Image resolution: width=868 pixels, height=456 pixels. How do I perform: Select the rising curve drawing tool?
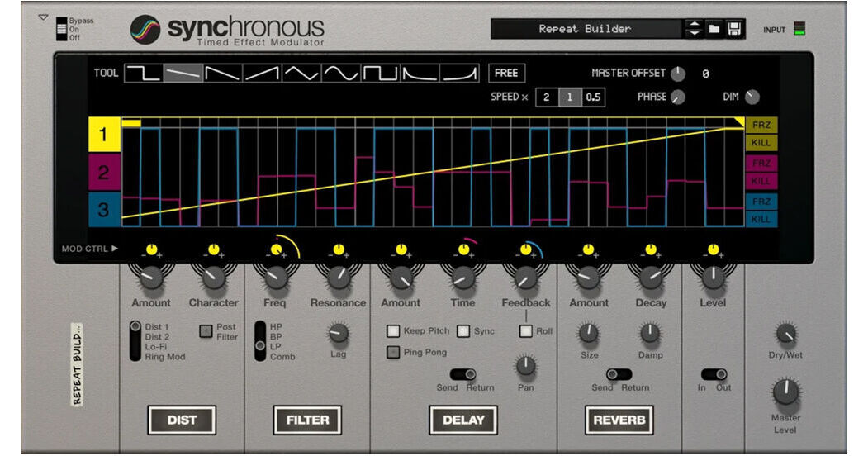[459, 73]
